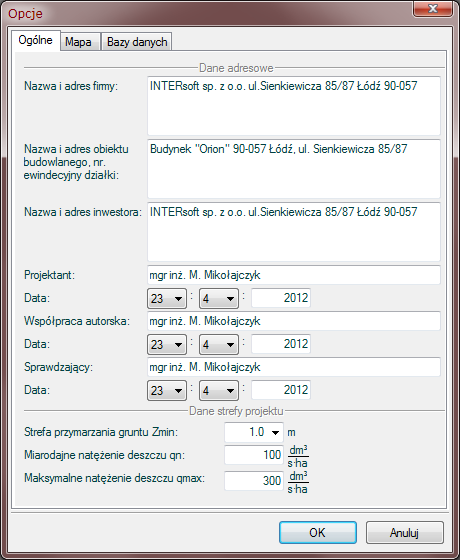The image size is (460, 560).
Task: Close the Opcje dialog window
Action: (x=433, y=9)
